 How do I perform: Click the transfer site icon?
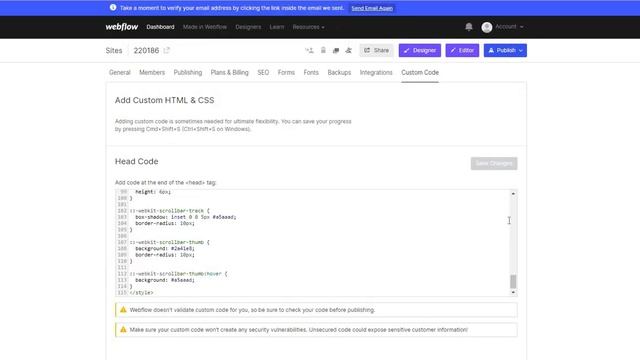point(348,50)
